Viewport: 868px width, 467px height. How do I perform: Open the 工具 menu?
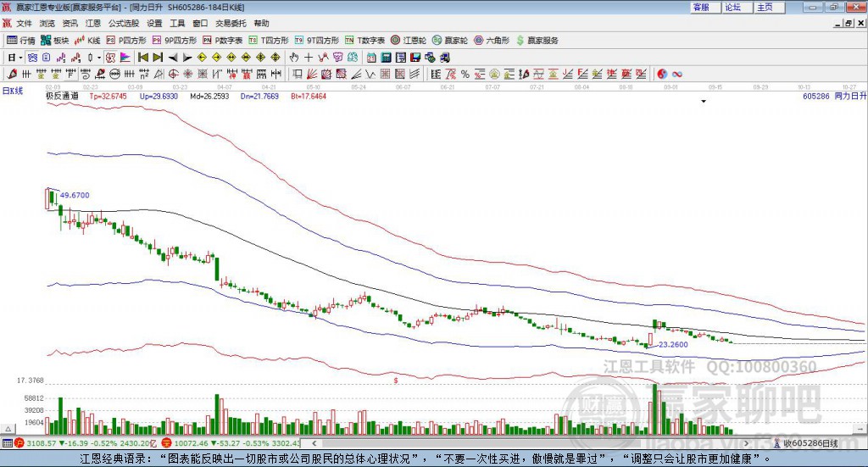177,23
